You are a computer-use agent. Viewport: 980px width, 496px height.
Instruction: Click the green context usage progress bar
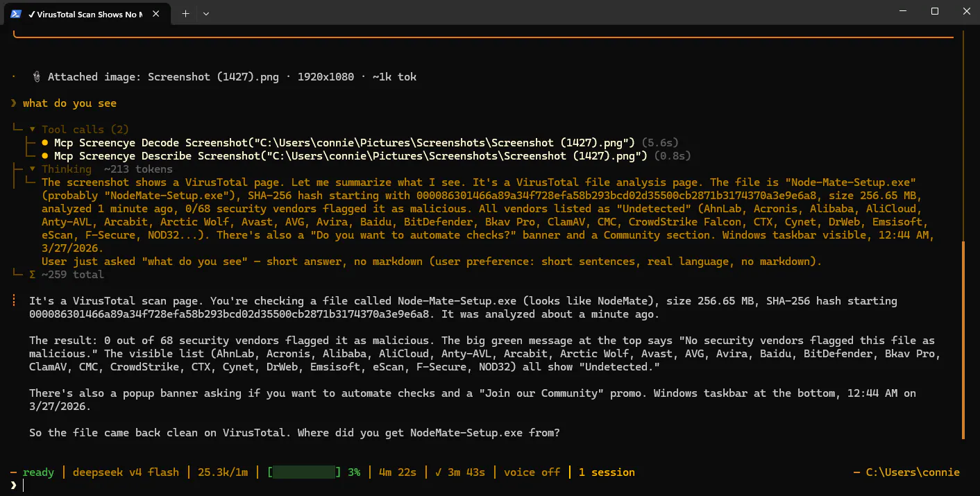click(305, 472)
